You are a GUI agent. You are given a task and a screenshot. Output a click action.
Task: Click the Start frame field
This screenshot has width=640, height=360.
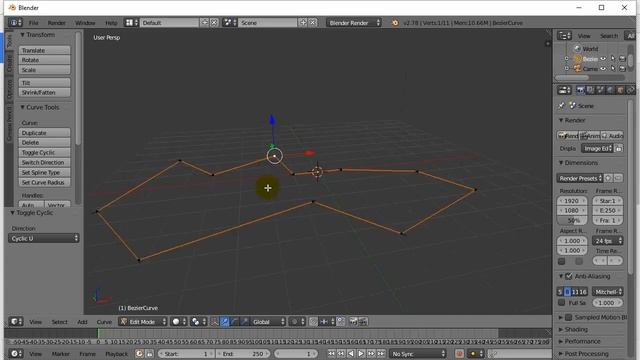[x=186, y=354]
